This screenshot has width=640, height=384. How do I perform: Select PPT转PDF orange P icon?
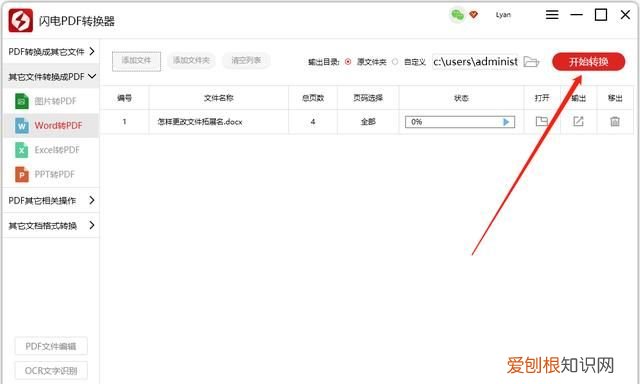tap(22, 175)
